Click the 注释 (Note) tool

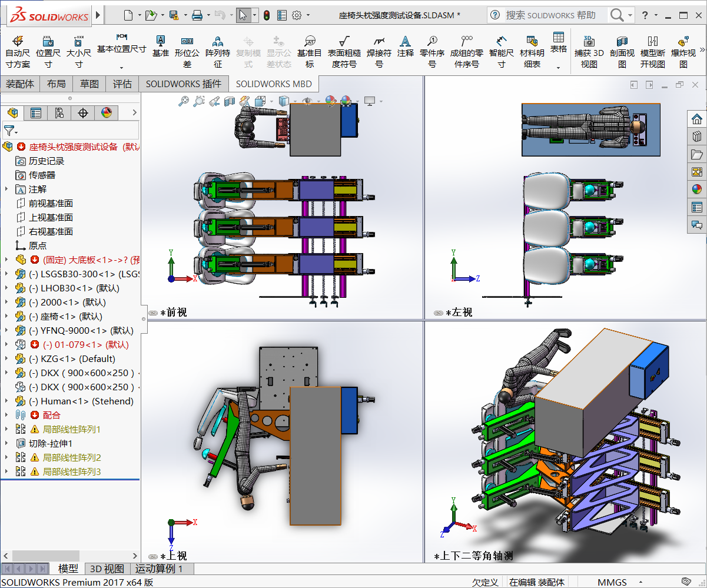(x=406, y=46)
